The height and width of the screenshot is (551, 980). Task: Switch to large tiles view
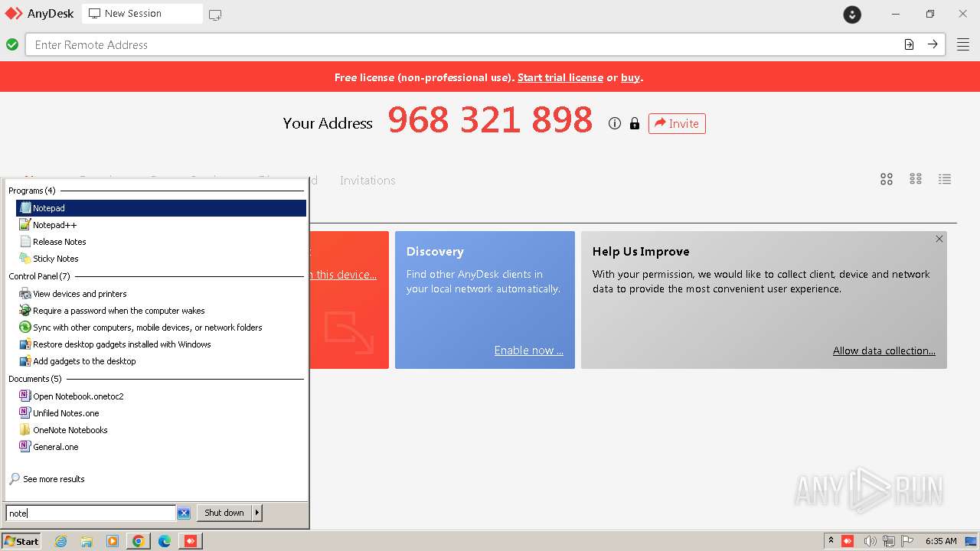pos(887,179)
